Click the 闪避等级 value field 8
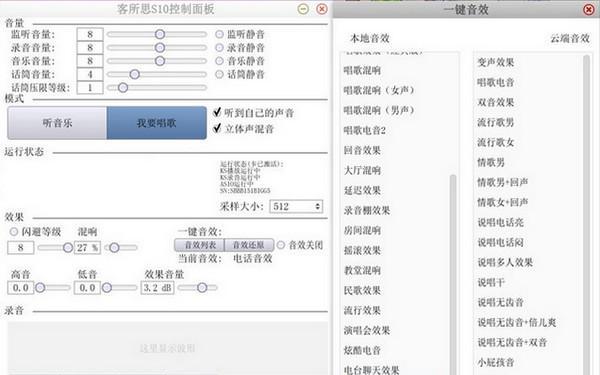Screen dimensions: 600x375 click(21, 248)
